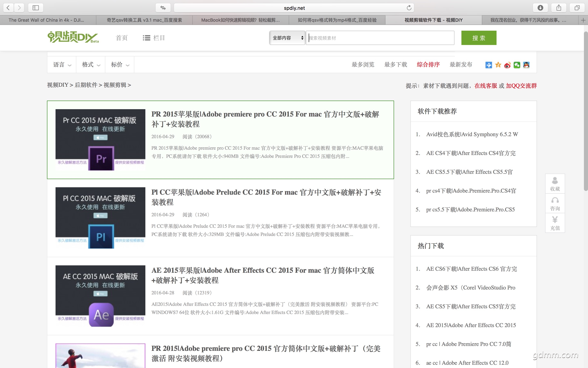This screenshot has width=588, height=368.
Task: Open pr cc Adobe Premiere Pro CC 7.0 link
Action: 469,344
